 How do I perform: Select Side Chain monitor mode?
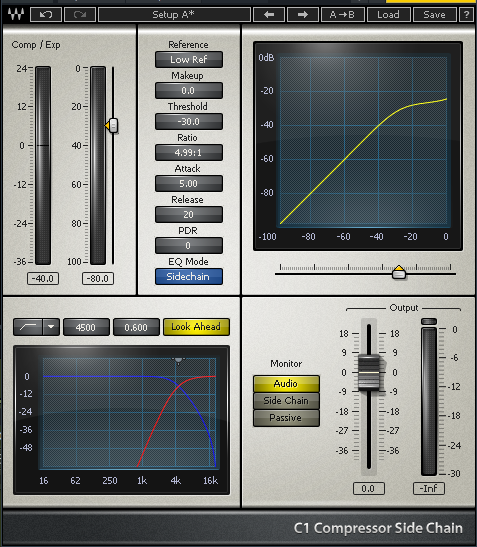[x=286, y=401]
